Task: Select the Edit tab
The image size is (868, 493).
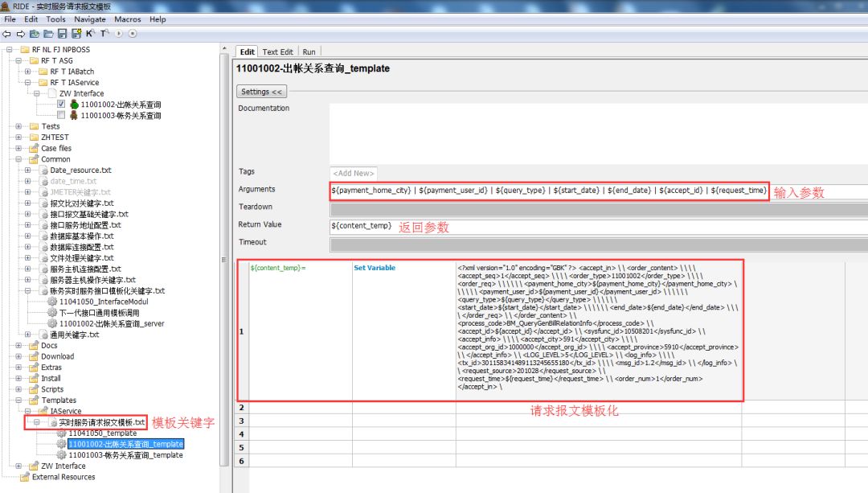Action: point(247,51)
